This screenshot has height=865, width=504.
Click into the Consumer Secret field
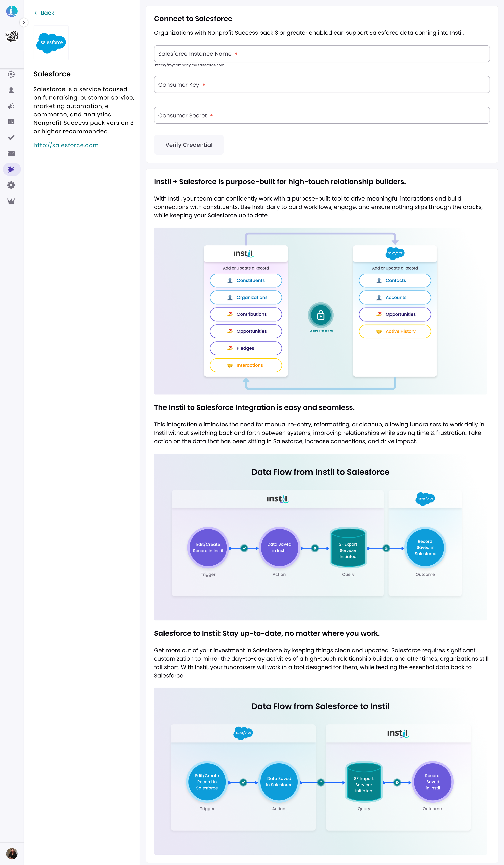coord(322,116)
